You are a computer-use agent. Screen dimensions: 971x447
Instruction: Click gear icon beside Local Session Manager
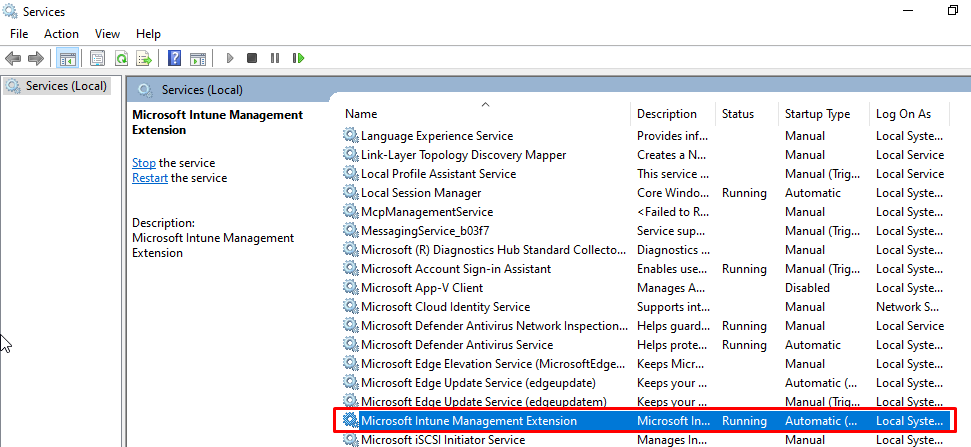tap(351, 193)
